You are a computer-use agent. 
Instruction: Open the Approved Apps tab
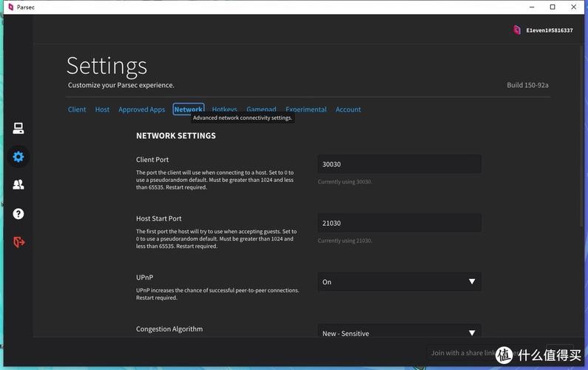(x=142, y=110)
